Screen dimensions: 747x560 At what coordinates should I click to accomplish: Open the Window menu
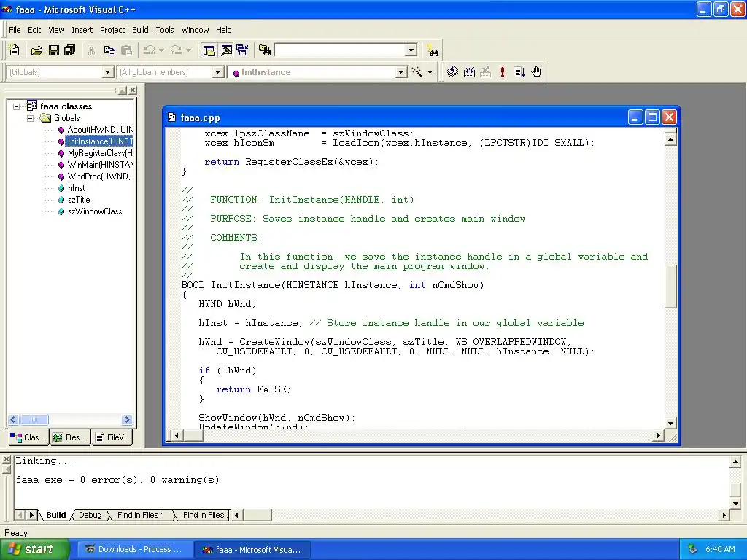coord(195,30)
